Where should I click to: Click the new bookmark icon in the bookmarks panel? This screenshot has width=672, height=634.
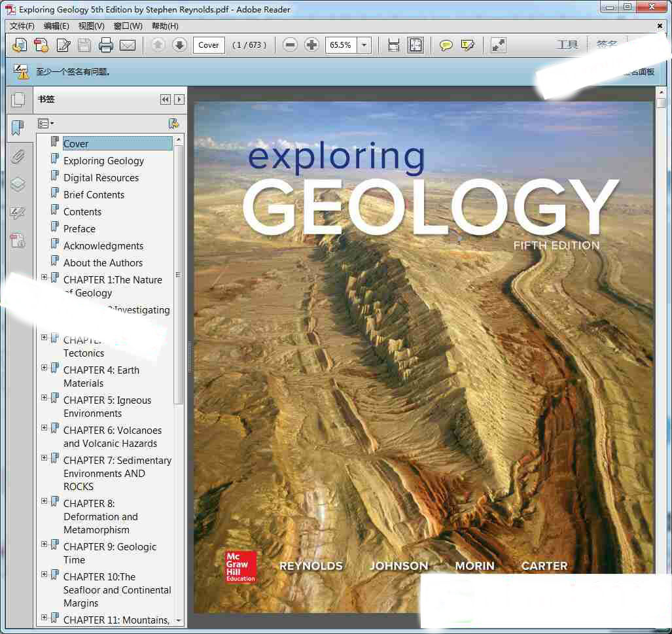173,124
